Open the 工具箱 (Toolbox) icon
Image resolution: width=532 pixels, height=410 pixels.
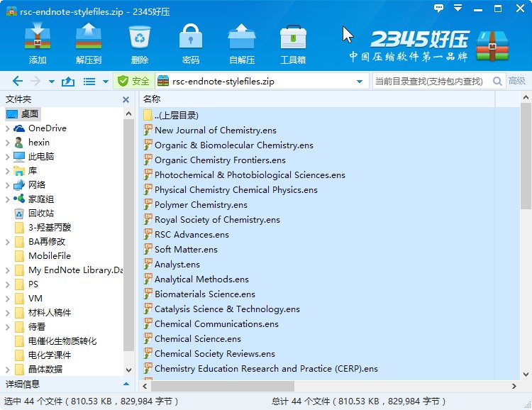point(293,43)
